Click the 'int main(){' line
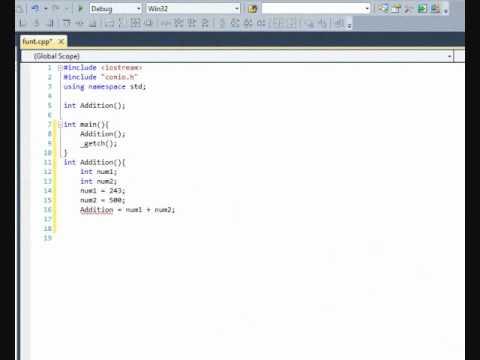Viewport: 480px width, 360px height. coord(86,124)
